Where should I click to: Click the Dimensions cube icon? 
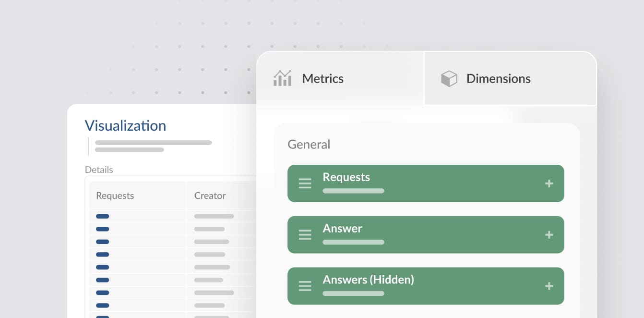coord(449,79)
